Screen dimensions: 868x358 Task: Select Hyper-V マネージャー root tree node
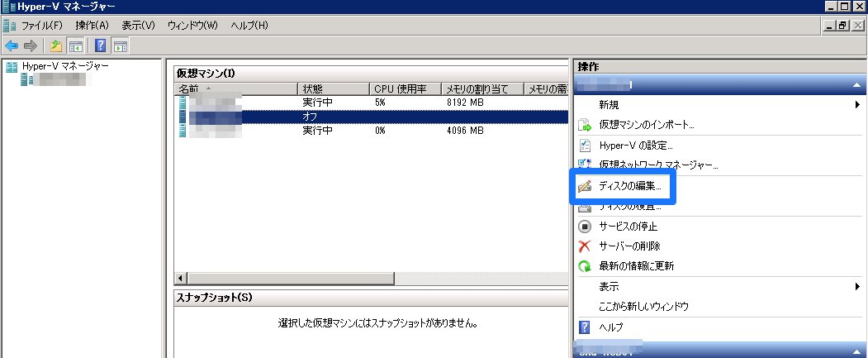(65, 66)
